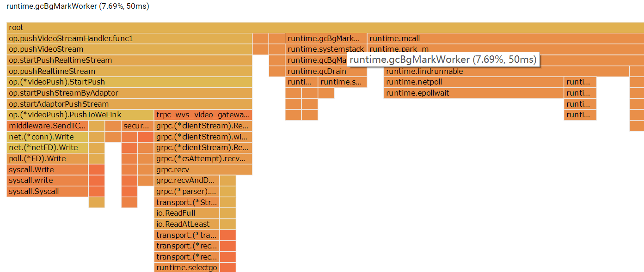
Task: Click the capitalized syscall.Write frame
Action: (x=47, y=170)
